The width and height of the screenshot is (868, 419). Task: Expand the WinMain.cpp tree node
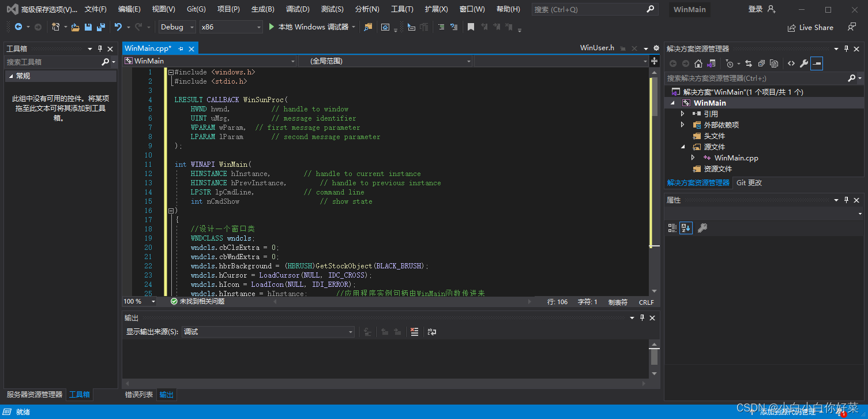(x=693, y=158)
